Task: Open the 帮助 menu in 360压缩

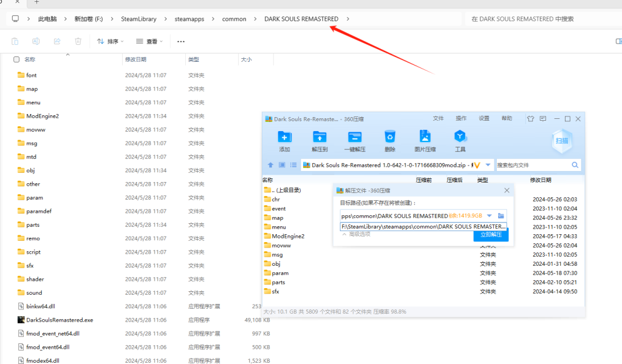Action: click(x=507, y=118)
